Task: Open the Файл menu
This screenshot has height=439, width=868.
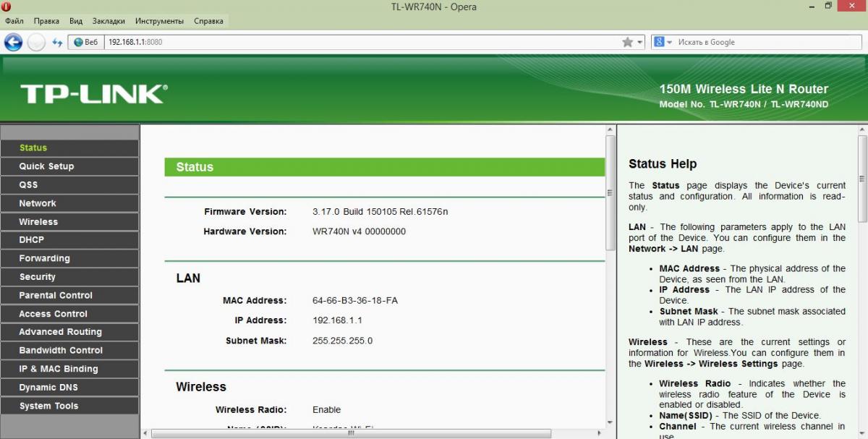Action: pos(14,21)
